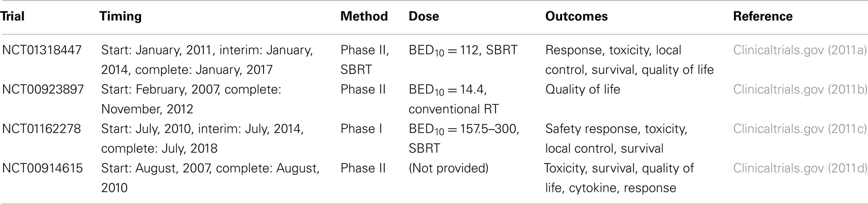
Task: Click the conventional RT dose text
Action: pyautogui.click(x=454, y=109)
